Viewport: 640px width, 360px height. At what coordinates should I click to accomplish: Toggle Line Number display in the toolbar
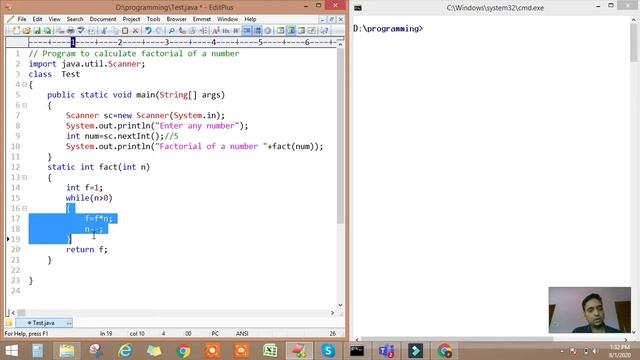pos(258,31)
